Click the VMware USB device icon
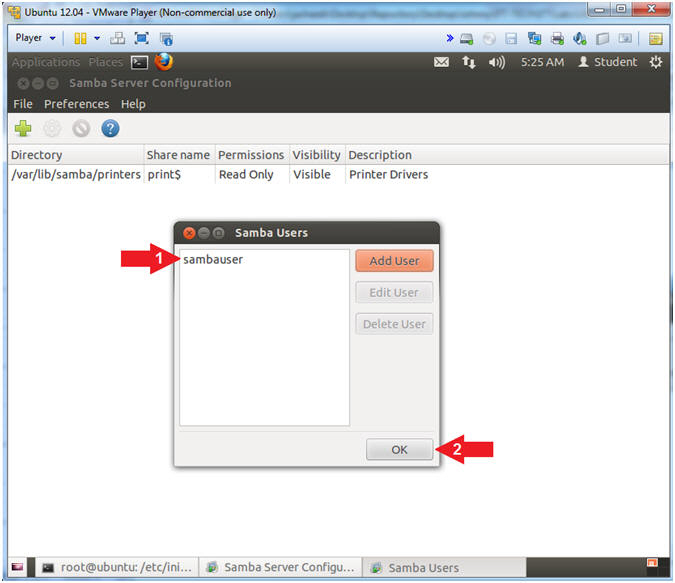Screen dimensions: 675x583 (603, 39)
